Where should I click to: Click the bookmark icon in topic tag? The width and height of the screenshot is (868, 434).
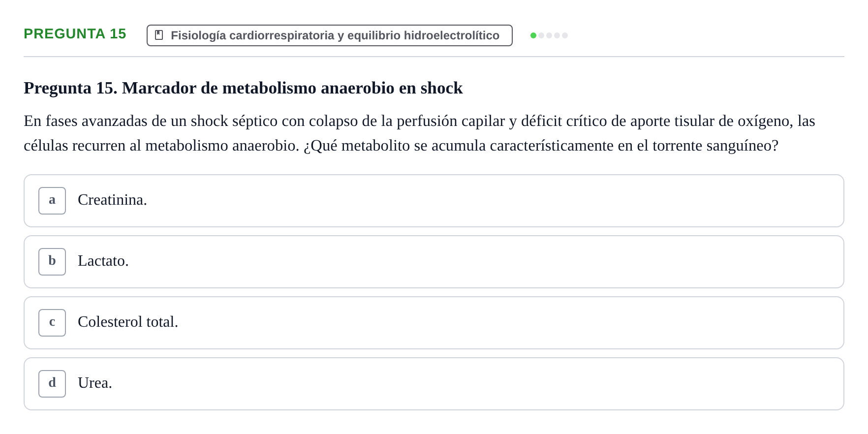[x=159, y=35]
